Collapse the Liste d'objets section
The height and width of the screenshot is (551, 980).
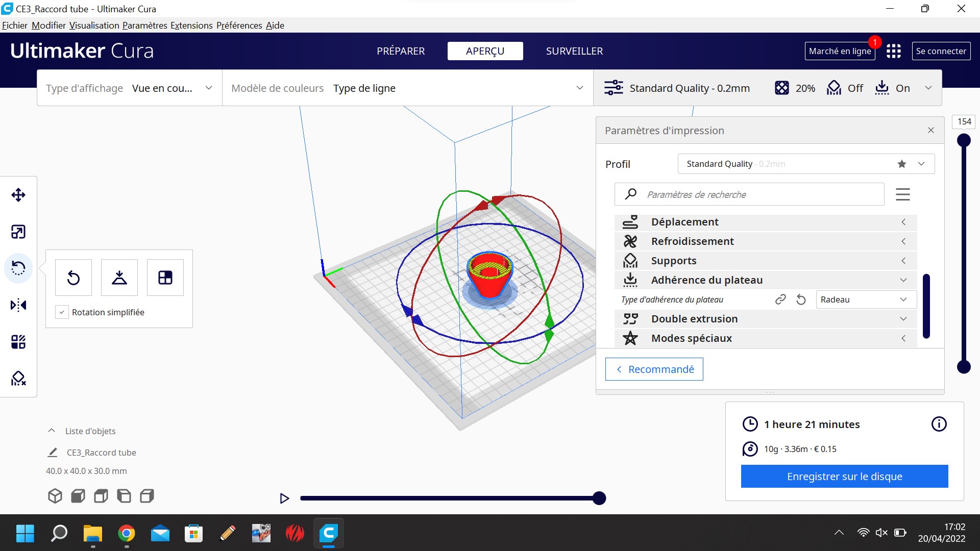tap(52, 431)
